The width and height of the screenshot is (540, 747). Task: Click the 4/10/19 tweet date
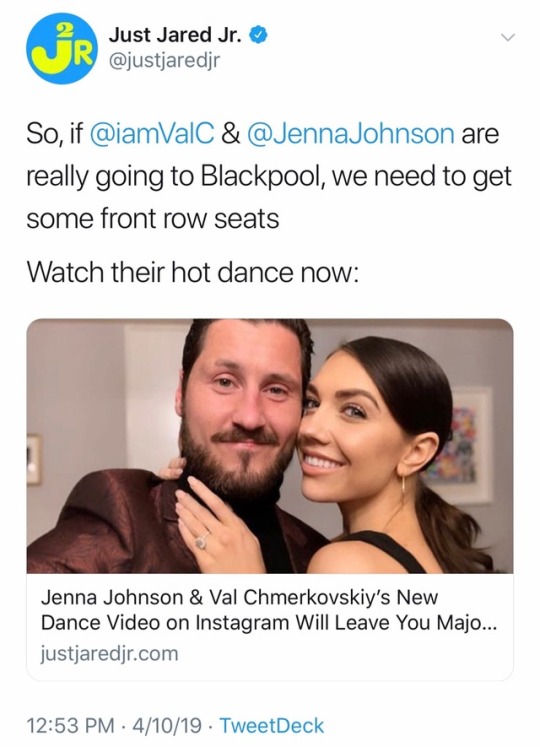pyautogui.click(x=167, y=726)
